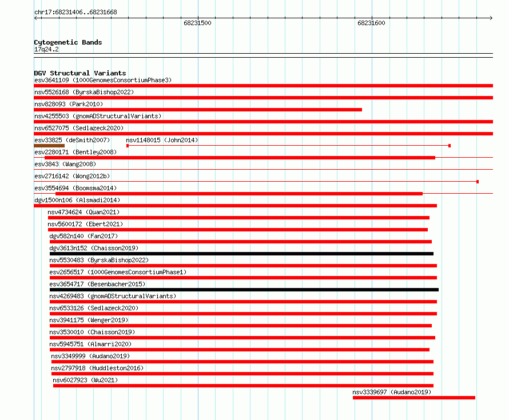Click the nsv3349999 (Audano2019) label
509x420 pixels.
tap(90, 356)
